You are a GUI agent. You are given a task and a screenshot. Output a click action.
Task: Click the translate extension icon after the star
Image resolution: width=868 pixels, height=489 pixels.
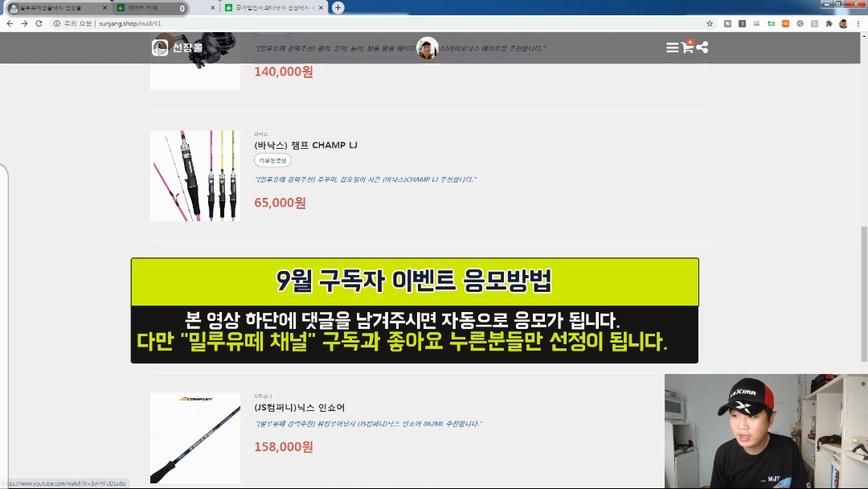728,23
